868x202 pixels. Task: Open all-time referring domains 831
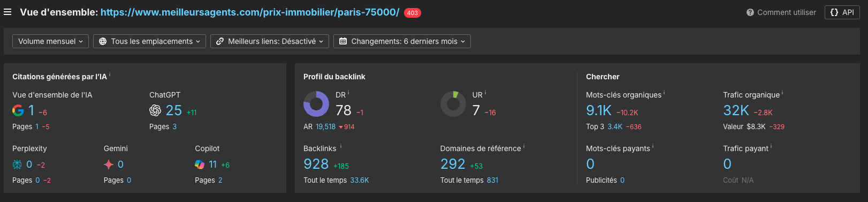pos(492,181)
